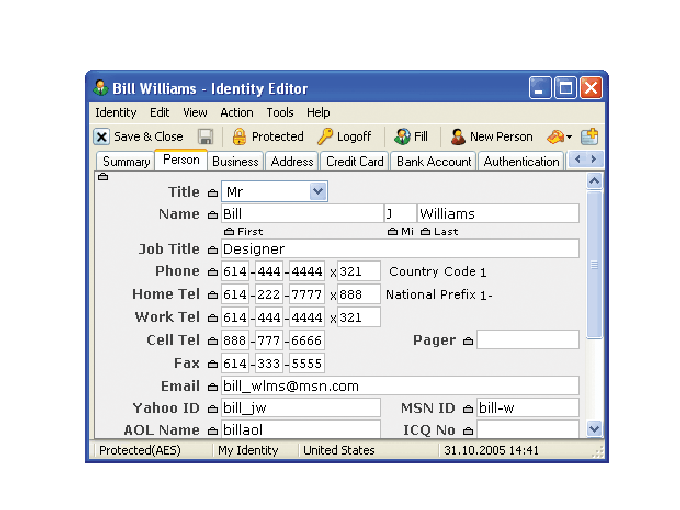Click the empty Pager field
The width and height of the screenshot is (680, 510).
528,340
